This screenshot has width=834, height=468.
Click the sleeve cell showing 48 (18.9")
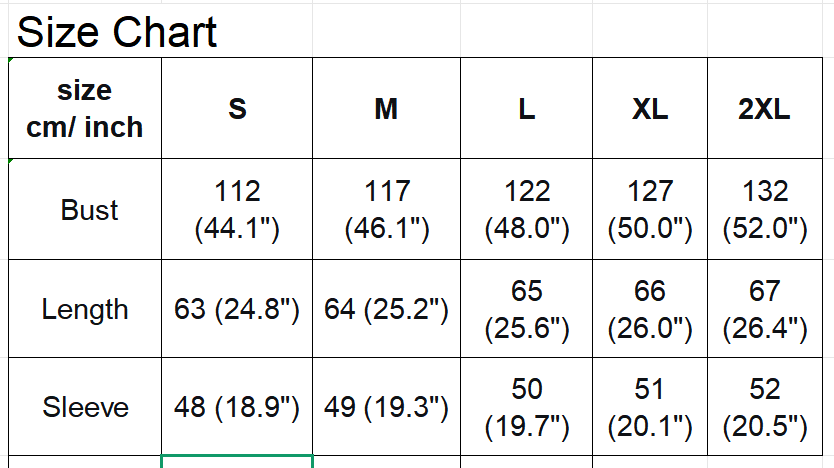[x=237, y=407]
